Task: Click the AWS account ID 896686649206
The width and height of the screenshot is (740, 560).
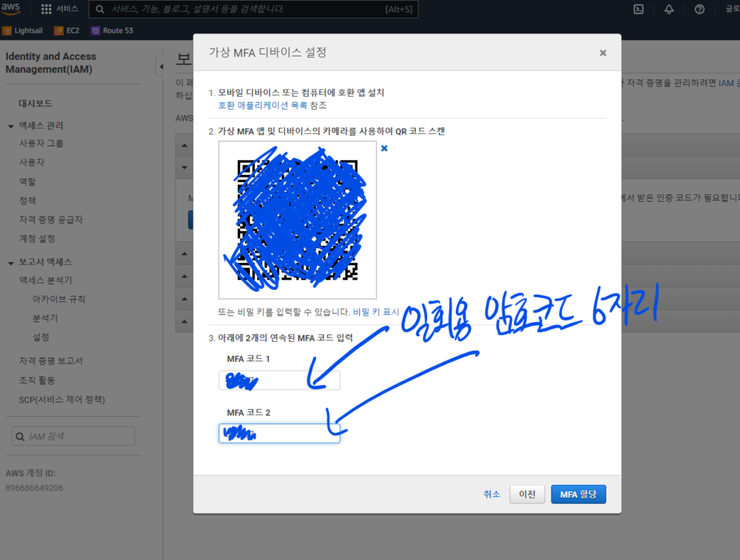Action: 34,488
